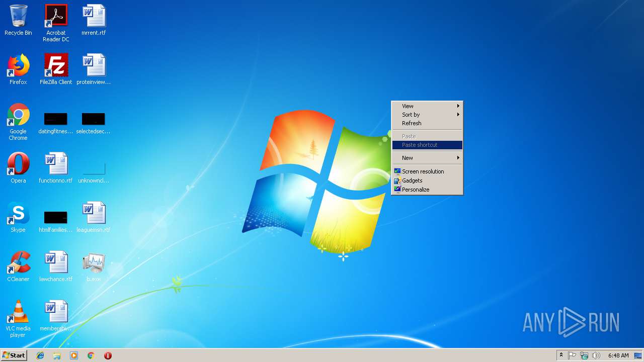
Task: Select the mrrent.rtf document icon
Action: 94,20
